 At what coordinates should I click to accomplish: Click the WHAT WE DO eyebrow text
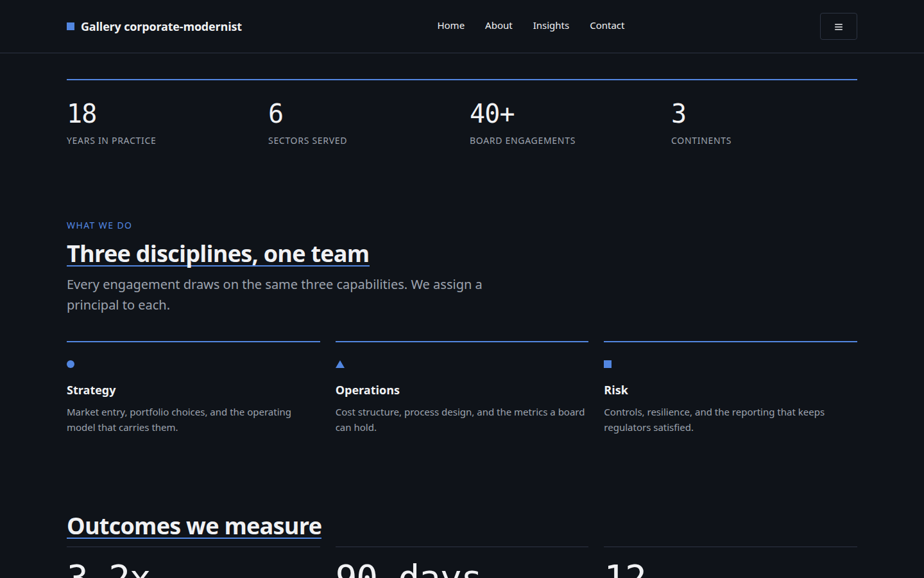point(99,225)
